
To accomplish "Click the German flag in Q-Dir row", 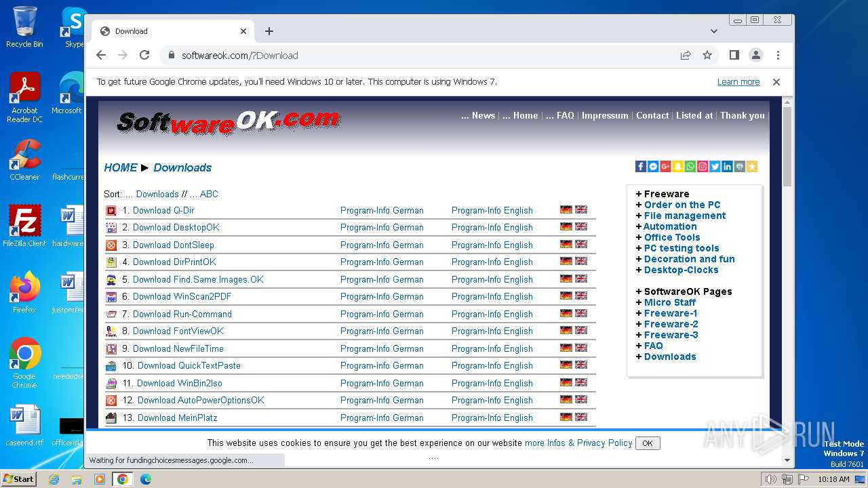I will pyautogui.click(x=566, y=210).
